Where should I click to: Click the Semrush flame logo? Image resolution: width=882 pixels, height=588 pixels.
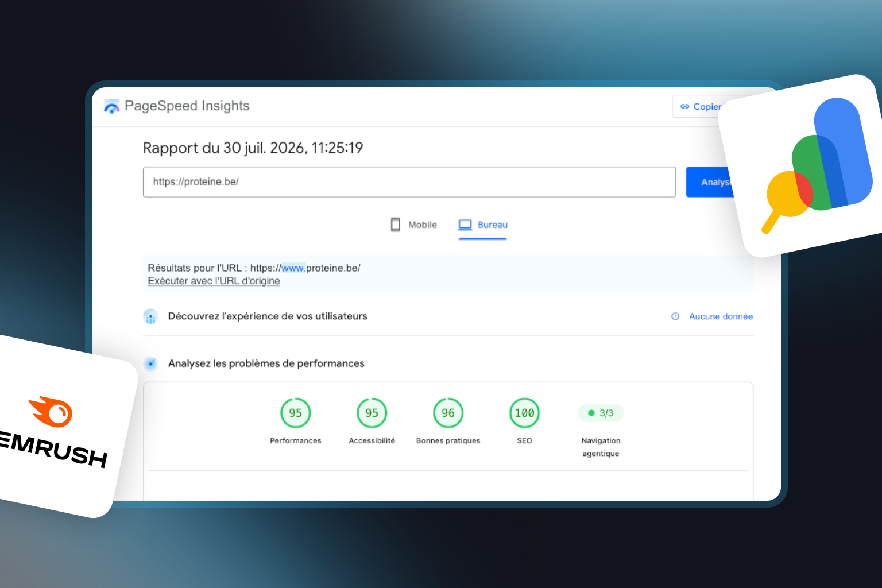(x=51, y=411)
